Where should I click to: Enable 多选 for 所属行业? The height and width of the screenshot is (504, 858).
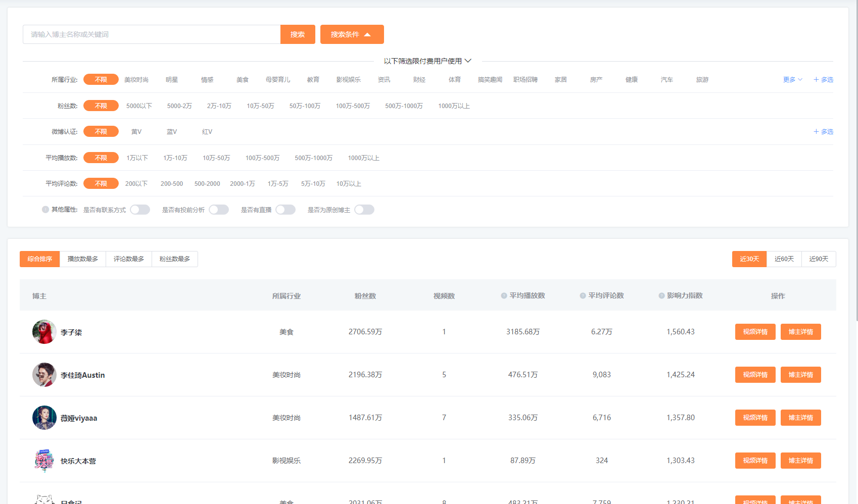[x=823, y=80]
